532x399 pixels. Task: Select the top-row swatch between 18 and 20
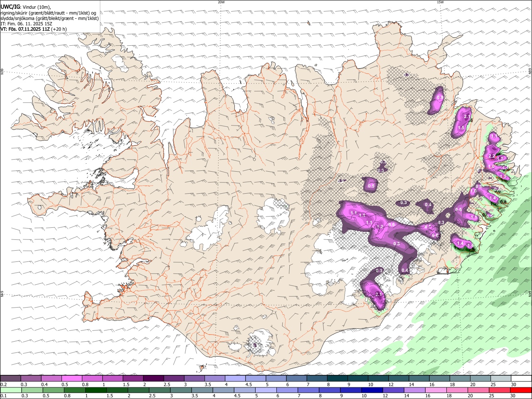point(460,379)
